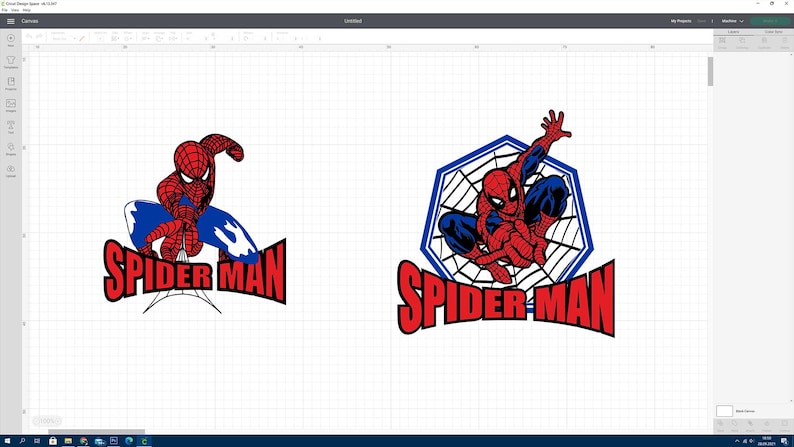The height and width of the screenshot is (447, 794).
Task: Open the hamburger menu beside Canvas
Action: click(11, 21)
